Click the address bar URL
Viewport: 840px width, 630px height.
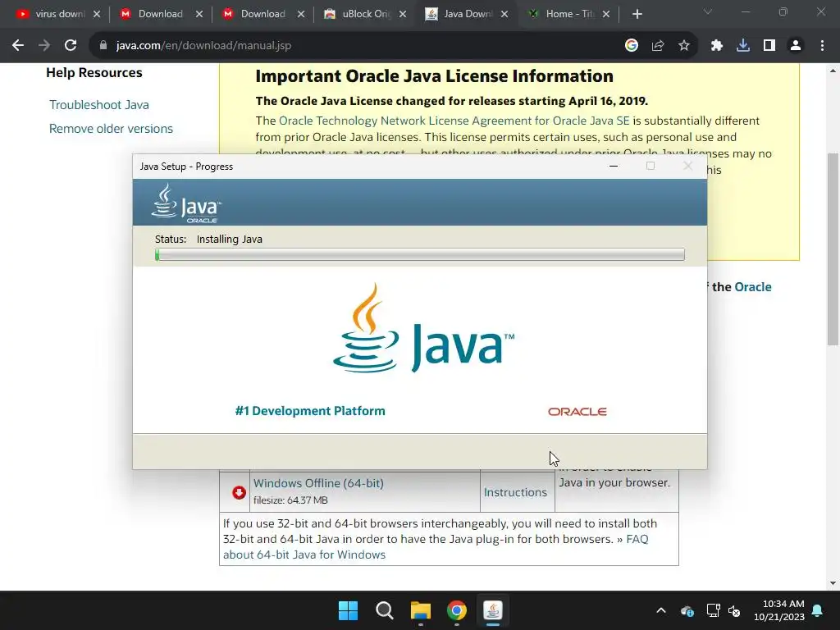203,46
